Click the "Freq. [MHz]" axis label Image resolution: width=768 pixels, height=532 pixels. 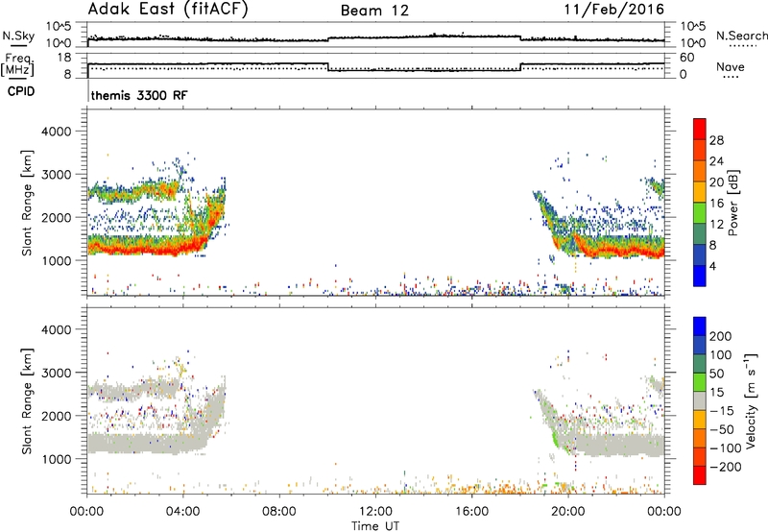17,65
